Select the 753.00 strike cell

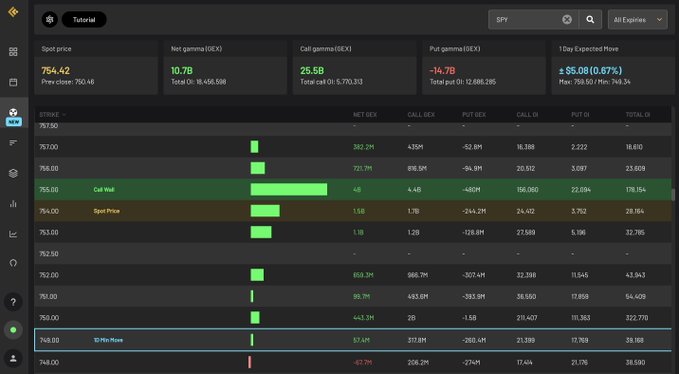pos(48,232)
